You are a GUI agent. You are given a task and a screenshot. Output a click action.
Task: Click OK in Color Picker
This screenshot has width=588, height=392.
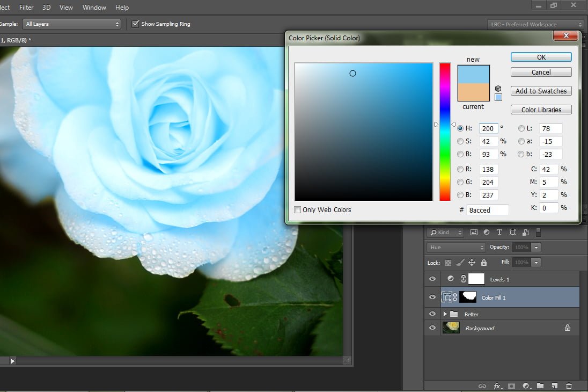pos(541,57)
